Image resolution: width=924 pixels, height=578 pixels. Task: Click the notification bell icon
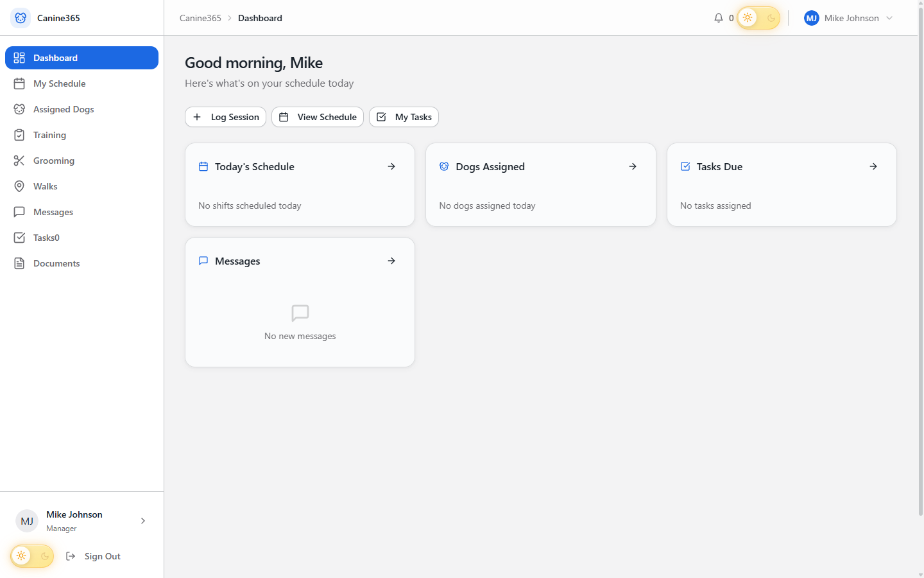pyautogui.click(x=719, y=18)
